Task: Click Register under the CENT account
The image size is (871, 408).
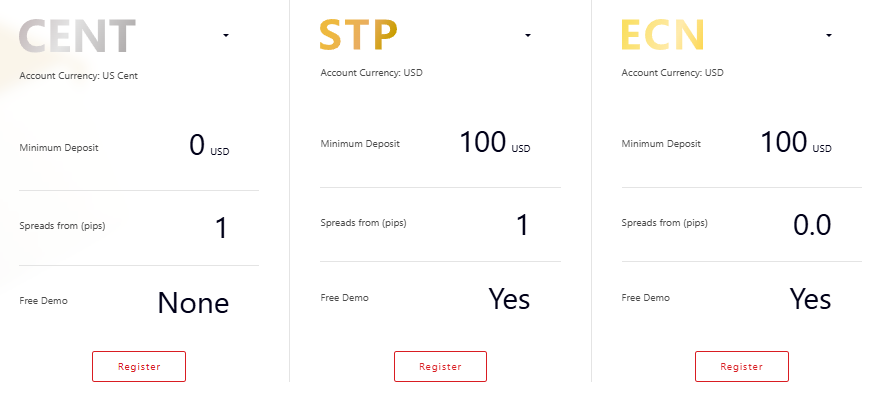Action: point(139,366)
